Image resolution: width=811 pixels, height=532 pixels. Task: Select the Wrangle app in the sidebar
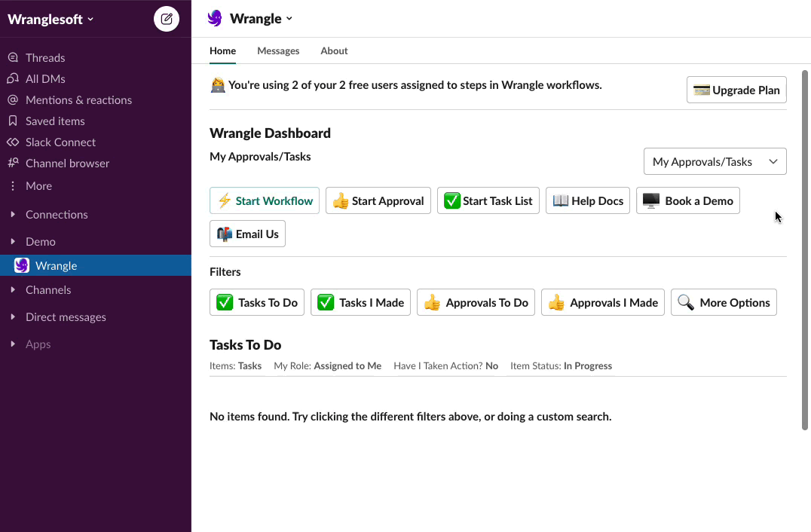pos(96,265)
